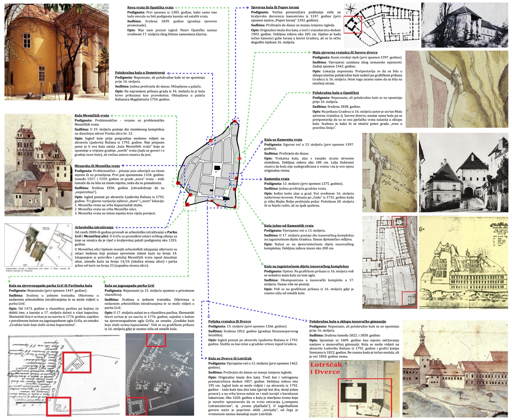Click the red marker at map's northern tip
The width and height of the screenshot is (512, 420).
click(235, 121)
